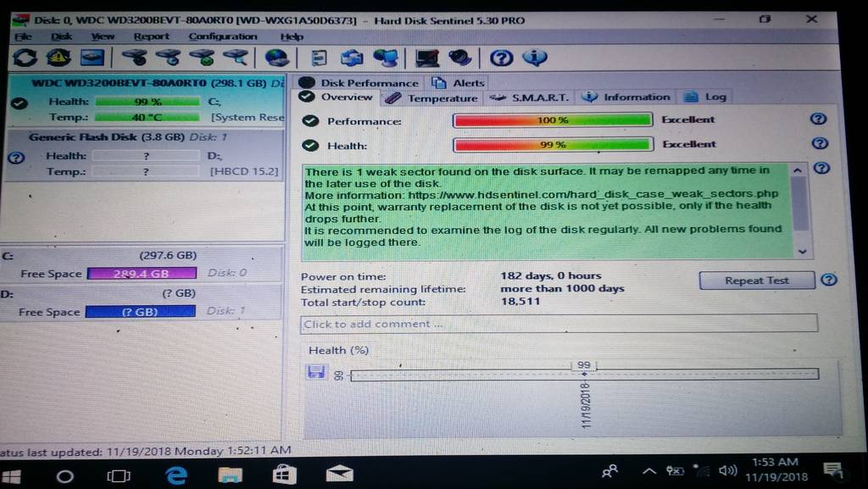The width and height of the screenshot is (868, 489).
Task: Click the C: 289.4 GB free space bar
Action: (x=142, y=273)
